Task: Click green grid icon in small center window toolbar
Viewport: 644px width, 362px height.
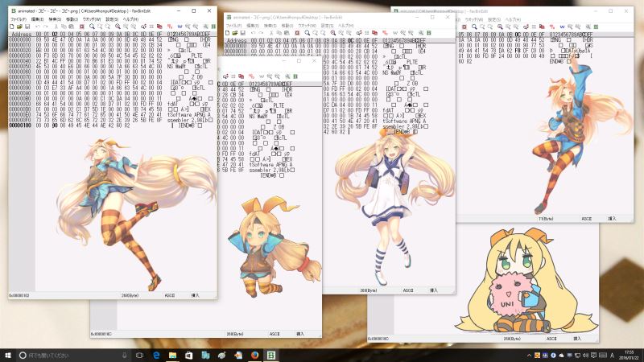Action: click(x=295, y=76)
